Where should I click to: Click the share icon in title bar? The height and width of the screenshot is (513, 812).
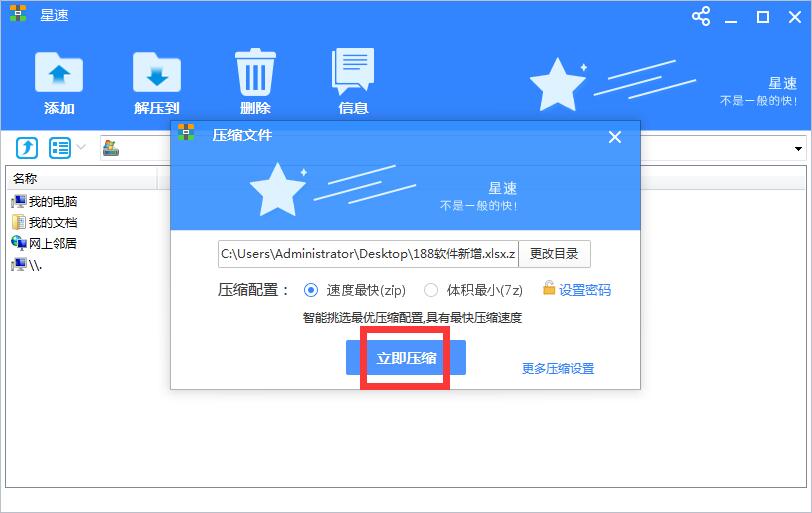(700, 16)
